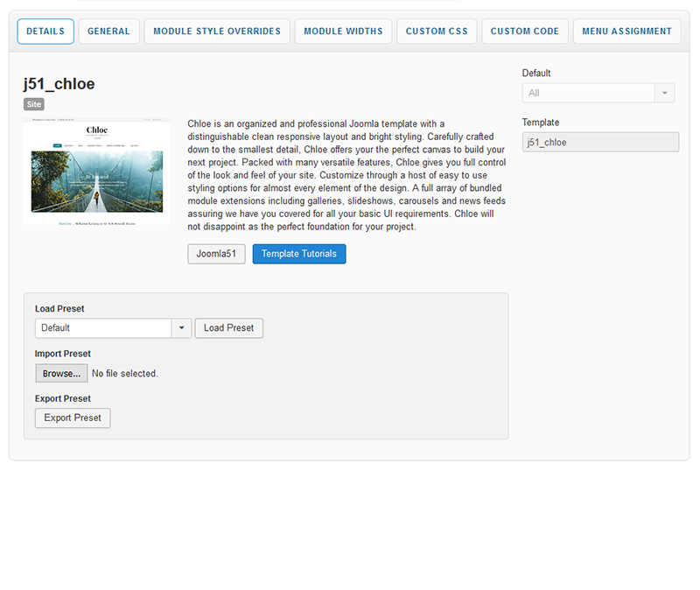Go to Module Style Overrides tab
The height and width of the screenshot is (590, 700).
pyautogui.click(x=217, y=32)
